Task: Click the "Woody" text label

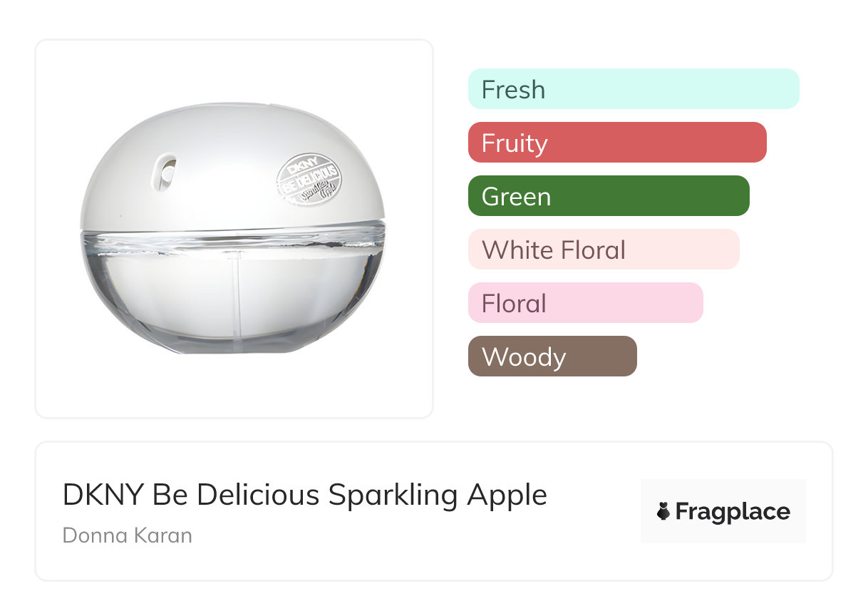Action: tap(524, 356)
